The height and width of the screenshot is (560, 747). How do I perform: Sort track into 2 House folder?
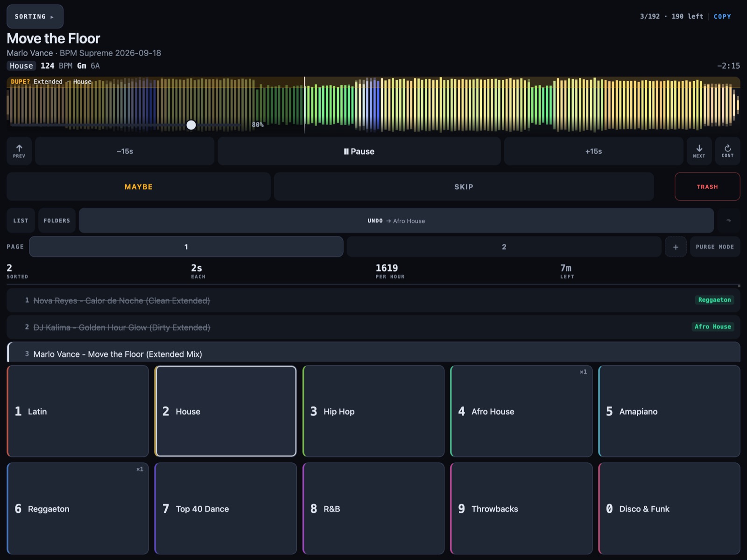tap(226, 411)
